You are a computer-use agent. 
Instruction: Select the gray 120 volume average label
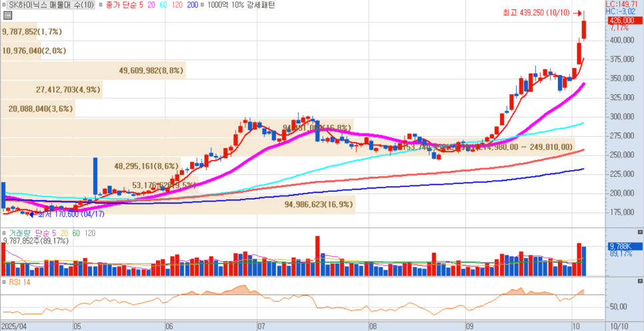[90, 233]
